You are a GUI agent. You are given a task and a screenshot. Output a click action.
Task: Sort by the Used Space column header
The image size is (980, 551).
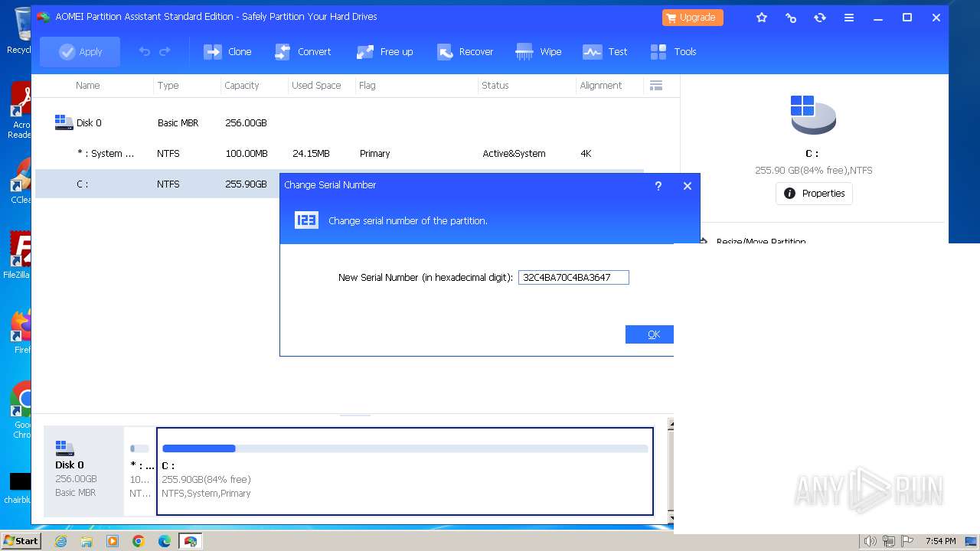click(x=316, y=85)
